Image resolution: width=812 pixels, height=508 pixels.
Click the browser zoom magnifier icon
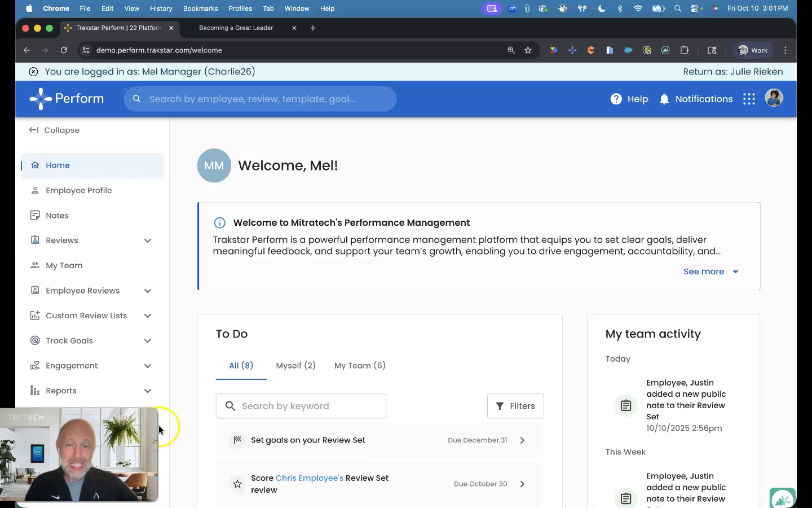click(x=511, y=50)
